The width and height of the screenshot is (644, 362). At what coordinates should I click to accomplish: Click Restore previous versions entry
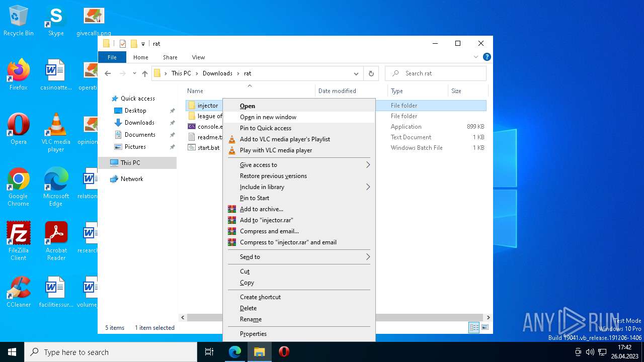click(299, 176)
